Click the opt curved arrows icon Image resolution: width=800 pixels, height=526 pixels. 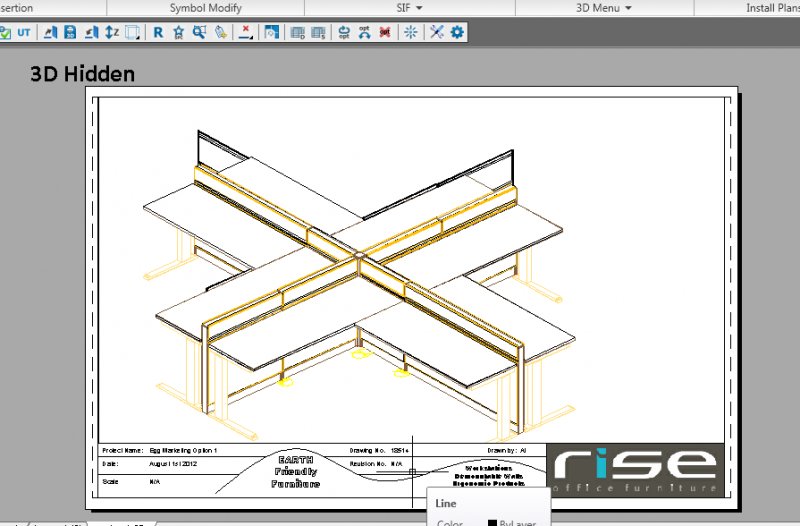tap(364, 33)
